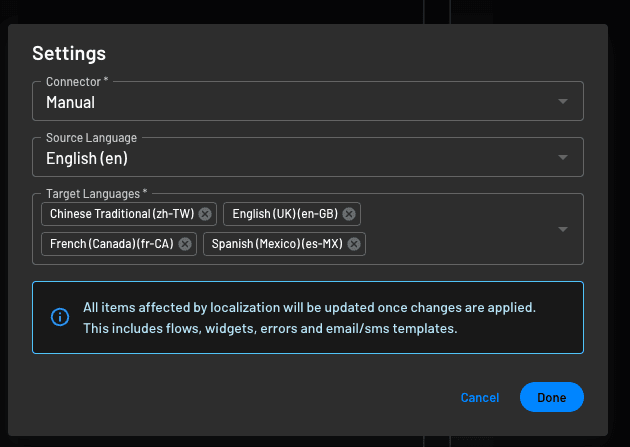Delete the French (Canada) chip via its x icon
The image size is (630, 447).
(185, 244)
